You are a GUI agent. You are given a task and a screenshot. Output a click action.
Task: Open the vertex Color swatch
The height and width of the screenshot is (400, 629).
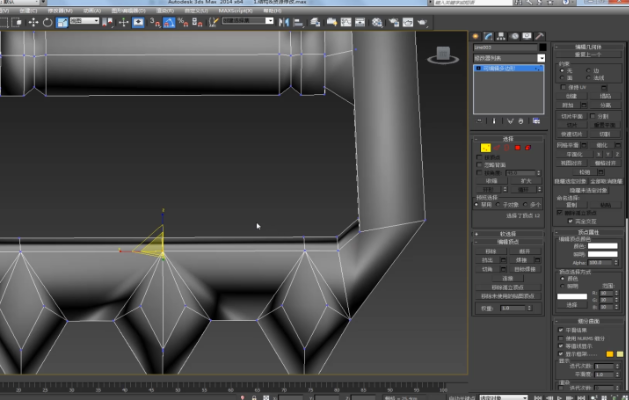pos(602,246)
